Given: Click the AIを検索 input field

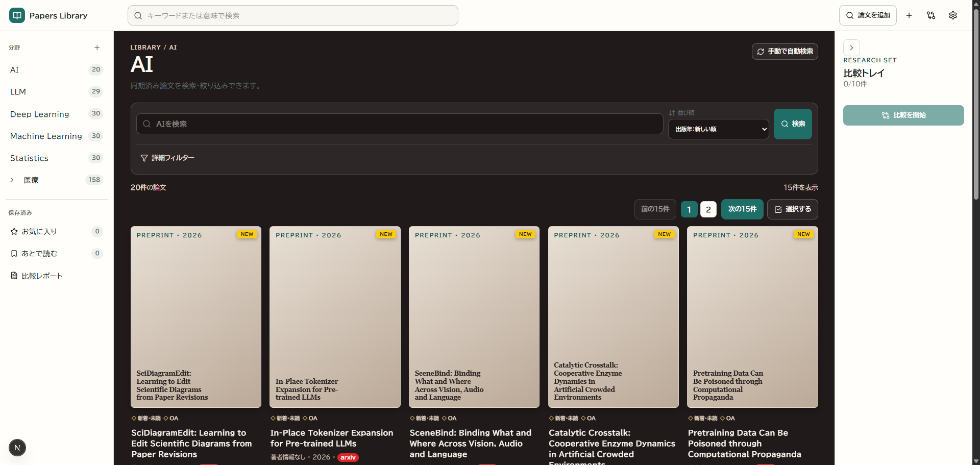Looking at the screenshot, I should pyautogui.click(x=400, y=124).
